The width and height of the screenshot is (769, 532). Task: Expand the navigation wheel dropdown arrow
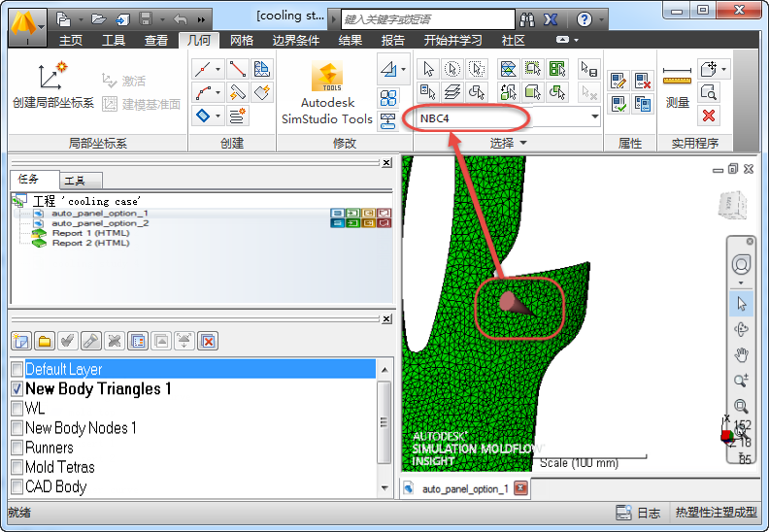tap(741, 283)
